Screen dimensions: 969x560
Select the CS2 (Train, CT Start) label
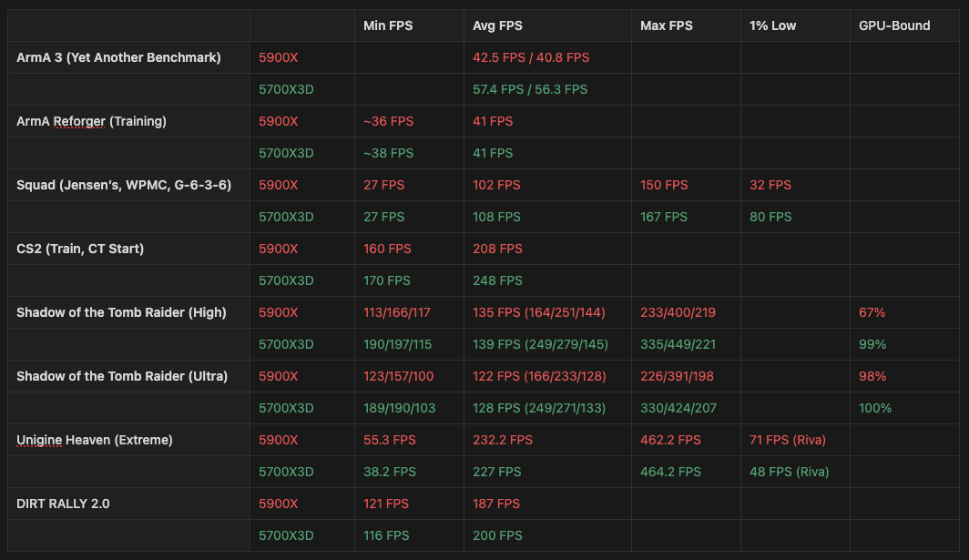80,249
